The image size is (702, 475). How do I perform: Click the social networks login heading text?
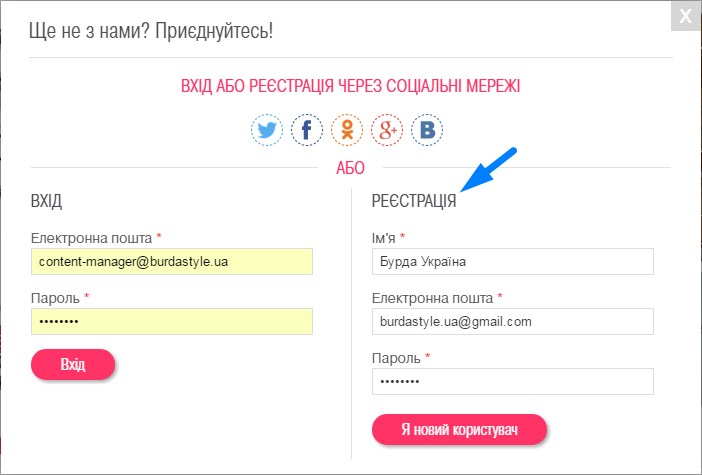[351, 86]
